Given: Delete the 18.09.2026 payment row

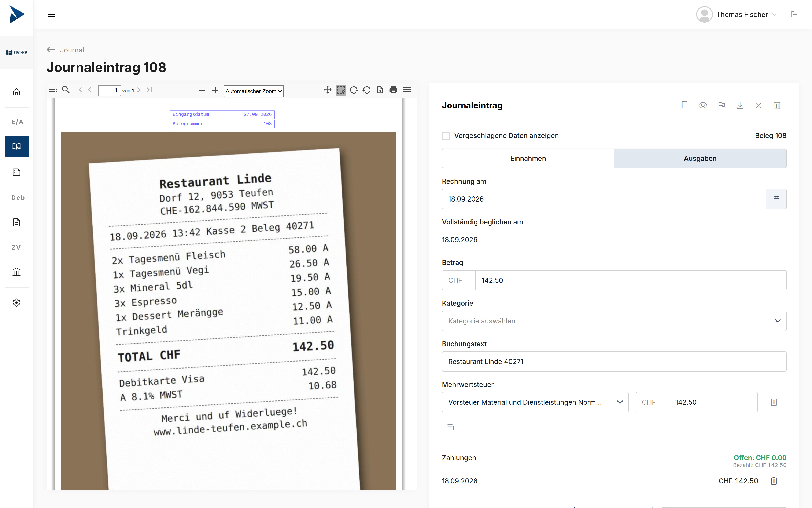Looking at the screenshot, I should click(x=774, y=481).
